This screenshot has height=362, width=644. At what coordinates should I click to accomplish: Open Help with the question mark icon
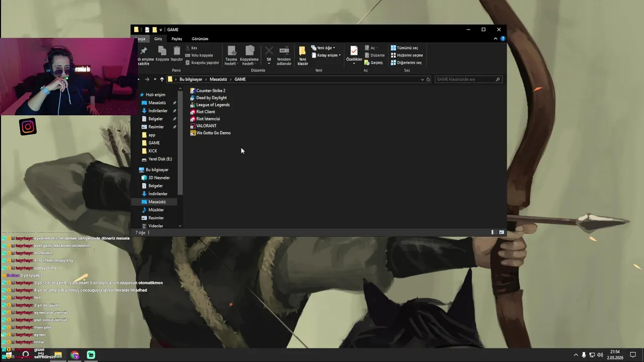pos(503,39)
